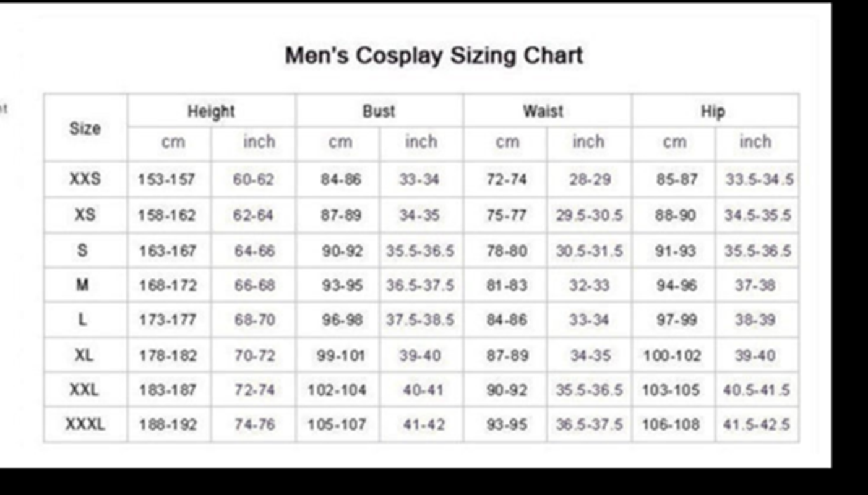Click the Hip column header
This screenshot has height=495, width=868.
tap(713, 111)
